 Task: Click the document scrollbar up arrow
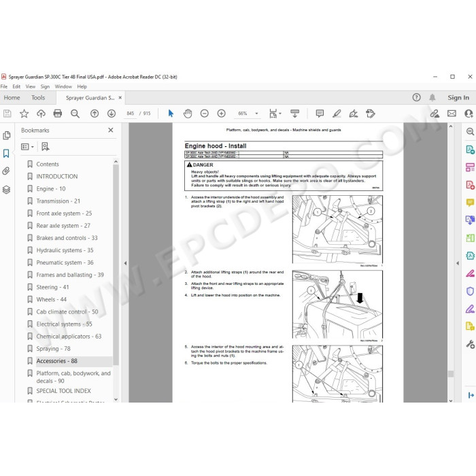point(451,126)
